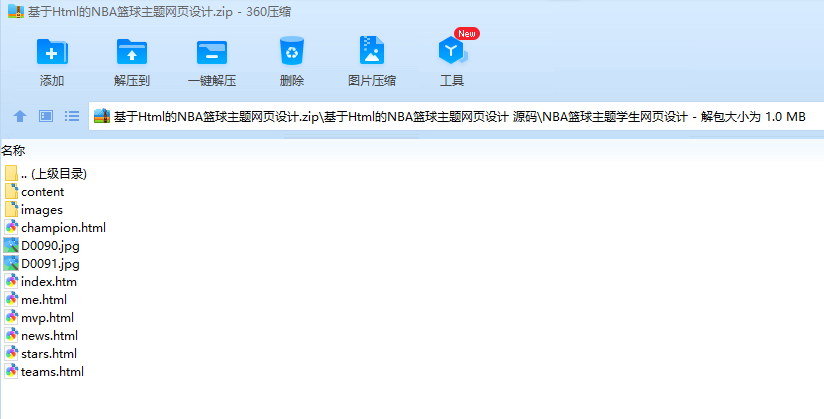Click the Extract To (解压到) icon
Image resolution: width=824 pixels, height=419 pixels.
132,52
